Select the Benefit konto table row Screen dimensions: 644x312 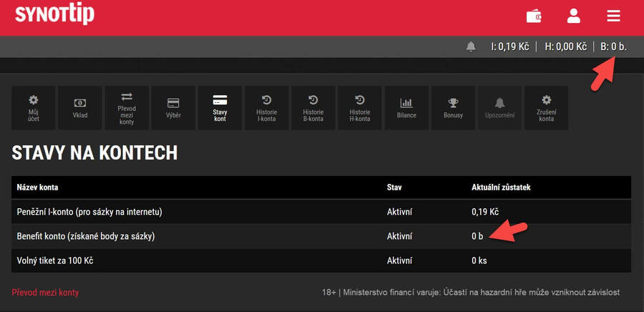coord(321,236)
